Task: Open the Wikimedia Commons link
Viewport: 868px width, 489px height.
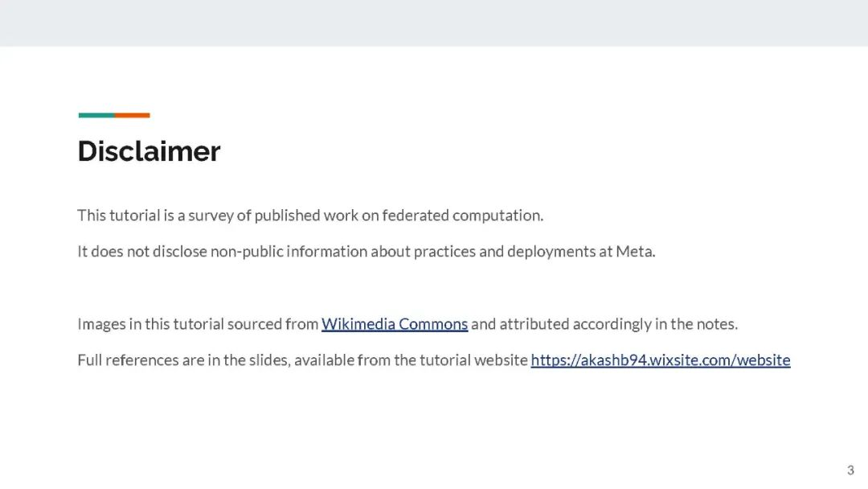Action: (395, 324)
